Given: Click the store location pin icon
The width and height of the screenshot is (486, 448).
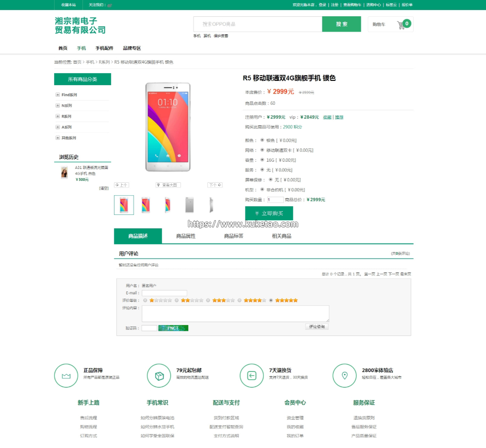Looking at the screenshot, I should (344, 376).
